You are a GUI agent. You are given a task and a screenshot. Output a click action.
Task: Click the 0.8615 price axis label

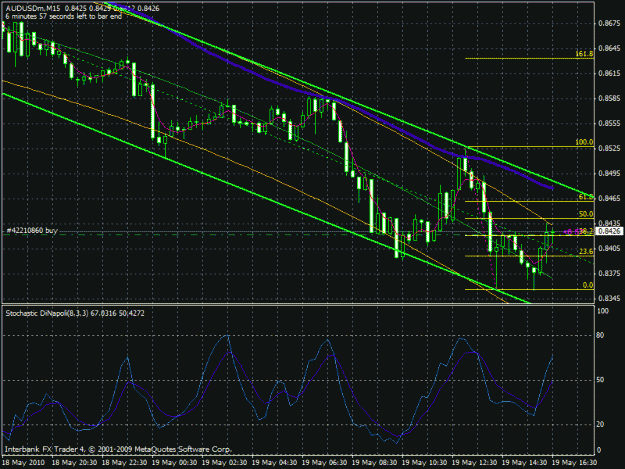coord(609,73)
